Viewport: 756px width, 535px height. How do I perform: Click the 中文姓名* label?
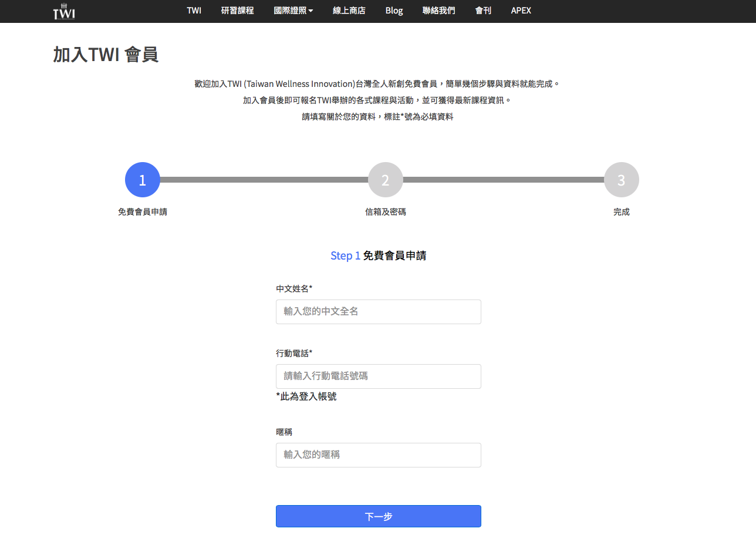click(294, 288)
